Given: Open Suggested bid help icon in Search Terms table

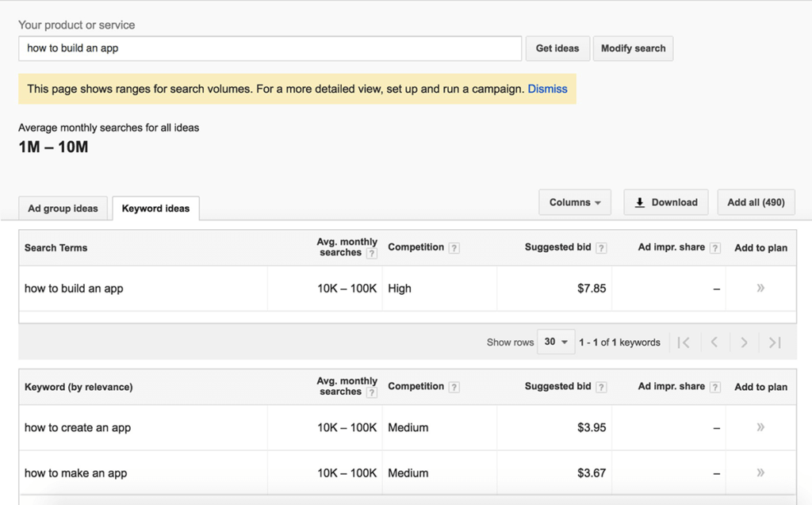Looking at the screenshot, I should pyautogui.click(x=601, y=247).
